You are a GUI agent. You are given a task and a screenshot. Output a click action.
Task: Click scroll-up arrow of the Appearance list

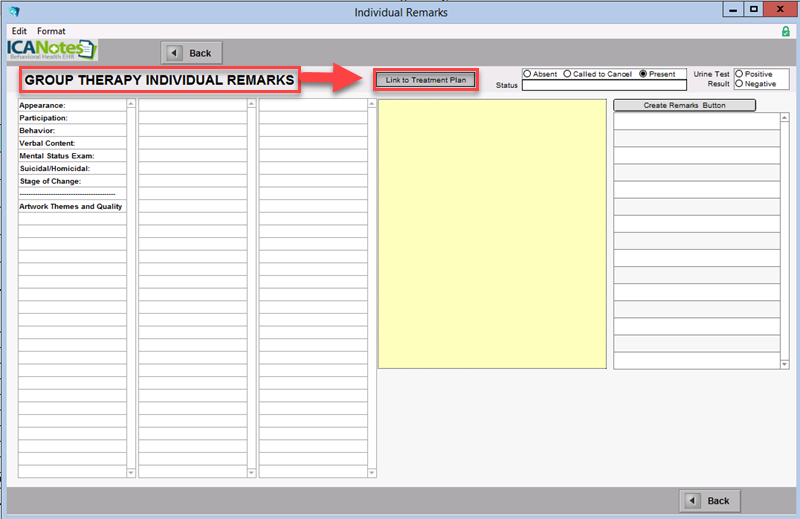131,104
